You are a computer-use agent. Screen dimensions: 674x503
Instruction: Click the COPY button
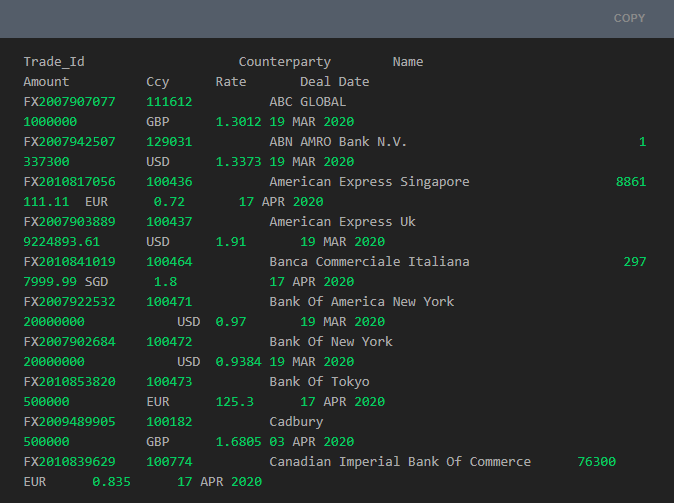[x=629, y=18]
